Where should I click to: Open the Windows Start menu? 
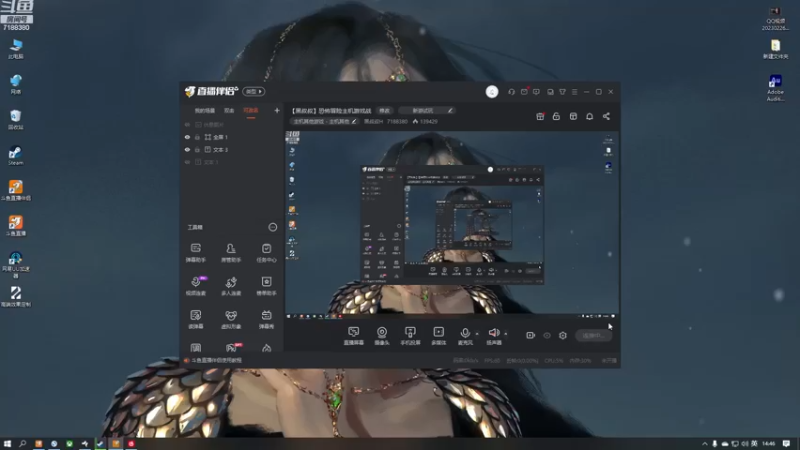coord(7,444)
